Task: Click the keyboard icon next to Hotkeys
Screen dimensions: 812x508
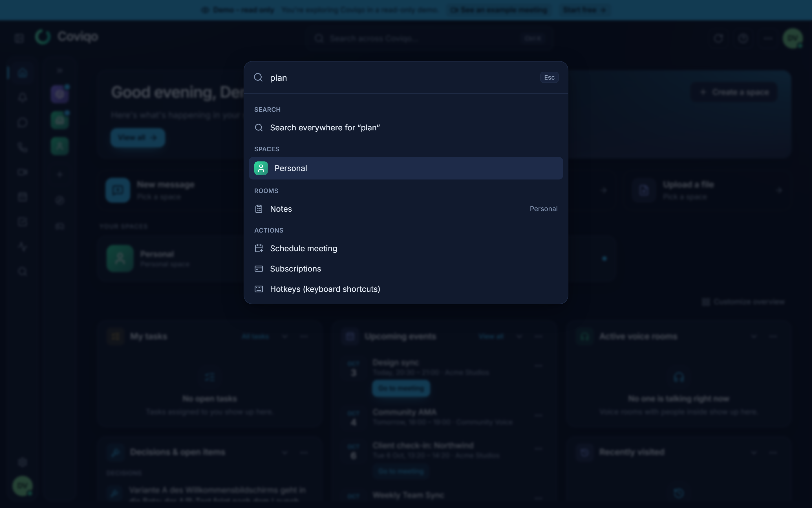Action: (x=259, y=289)
